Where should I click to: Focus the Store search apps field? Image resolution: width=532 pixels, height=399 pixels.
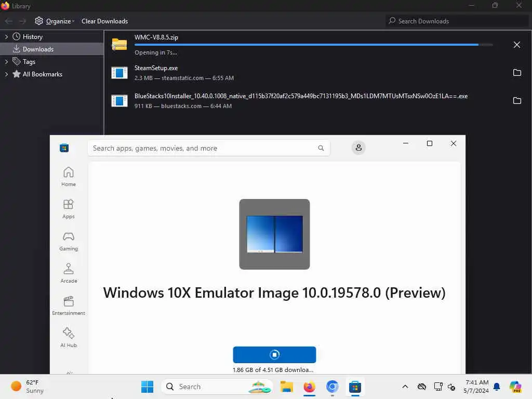click(209, 148)
